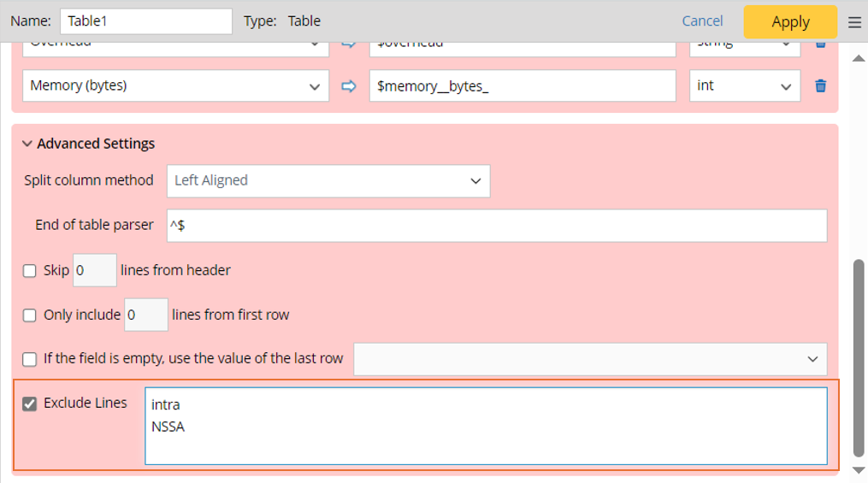This screenshot has width=868, height=483.
Task: Click the arrow icon beside Memory (bytes)
Action: pyautogui.click(x=348, y=85)
